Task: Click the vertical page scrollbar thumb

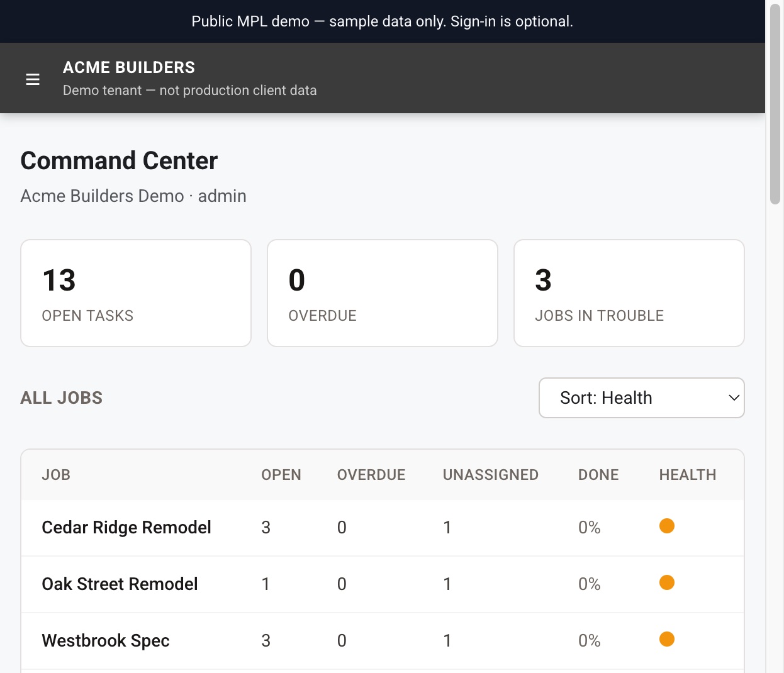Action: (x=775, y=104)
